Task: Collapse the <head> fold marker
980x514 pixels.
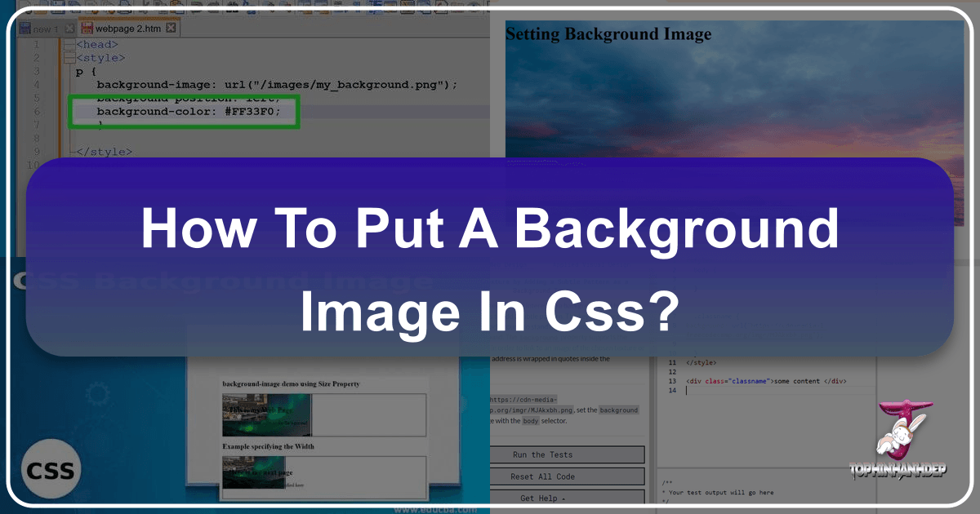Action: [70, 44]
